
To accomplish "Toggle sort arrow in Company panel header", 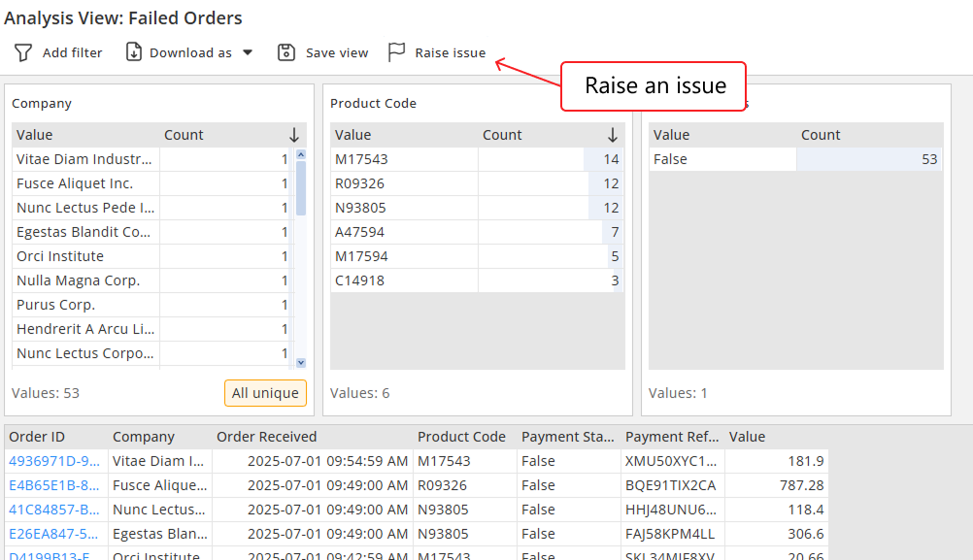I will click(x=294, y=135).
